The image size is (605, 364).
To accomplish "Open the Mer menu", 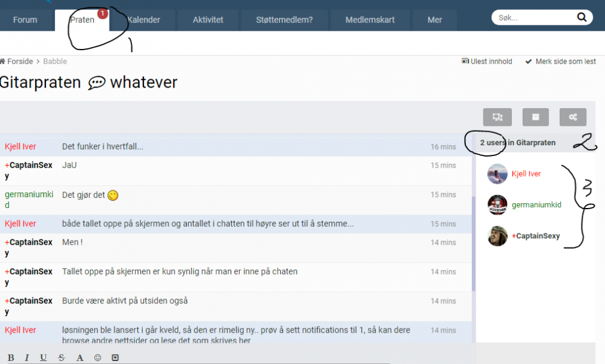I will pyautogui.click(x=434, y=20).
